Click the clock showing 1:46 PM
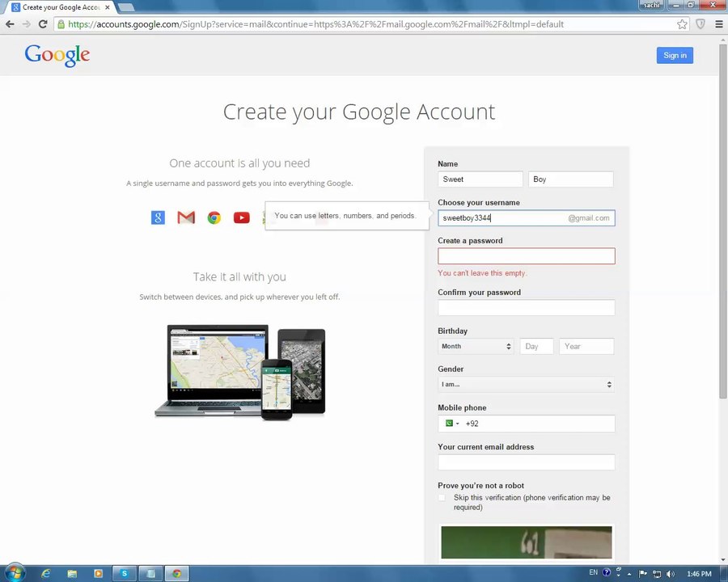Screen dimensions: 728x582 699,574
